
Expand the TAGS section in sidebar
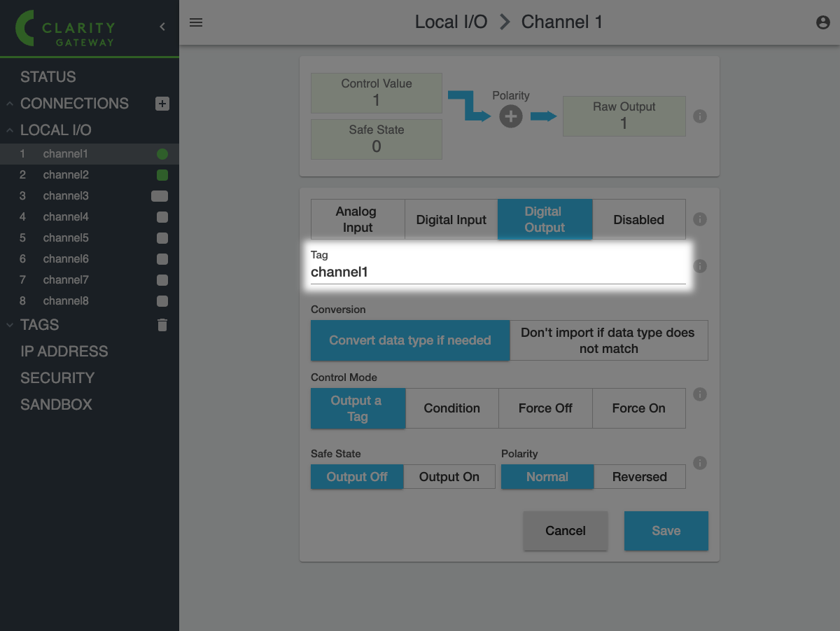pyautogui.click(x=10, y=325)
